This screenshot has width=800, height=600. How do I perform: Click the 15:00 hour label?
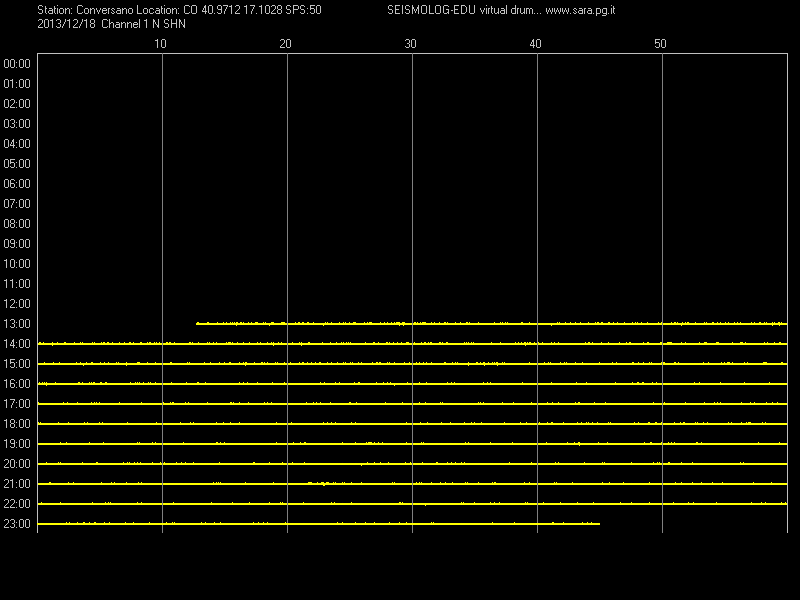pyautogui.click(x=17, y=364)
